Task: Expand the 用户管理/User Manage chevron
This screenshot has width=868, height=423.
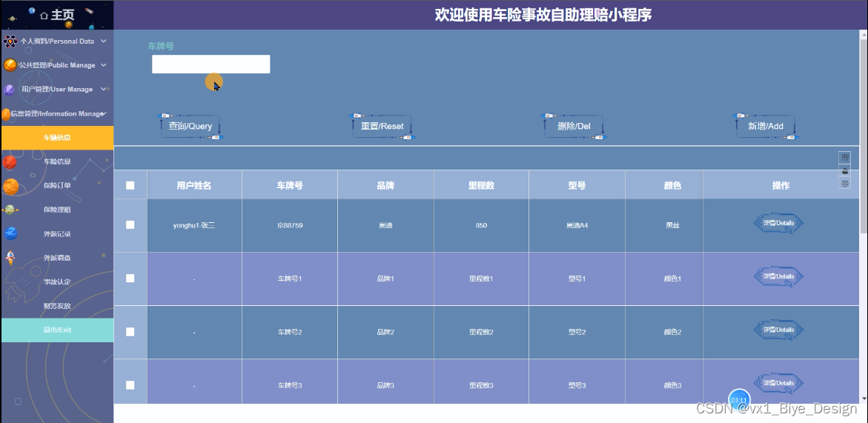Action: (x=104, y=89)
